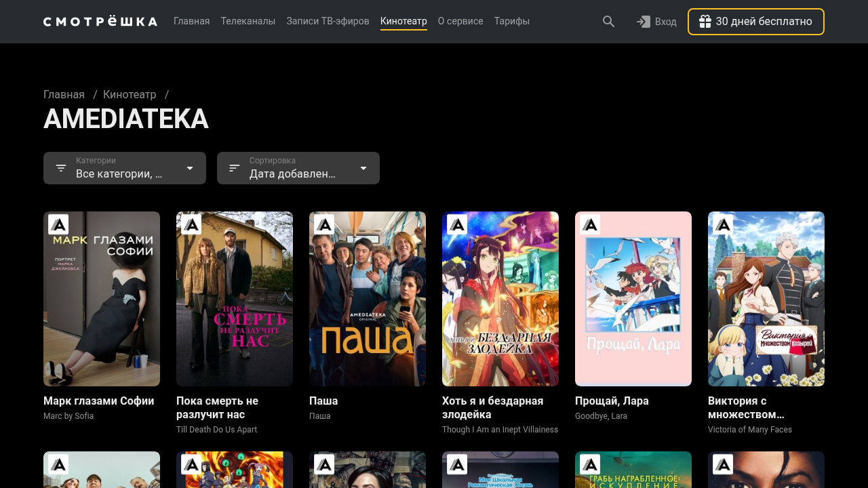
Task: Open the Виктория с множеством title link
Action: [x=746, y=408]
